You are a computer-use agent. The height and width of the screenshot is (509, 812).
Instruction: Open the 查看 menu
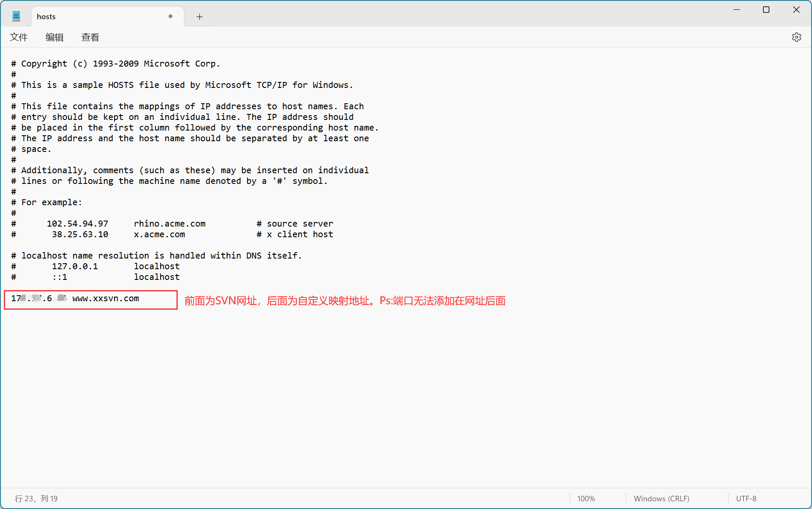tap(90, 37)
